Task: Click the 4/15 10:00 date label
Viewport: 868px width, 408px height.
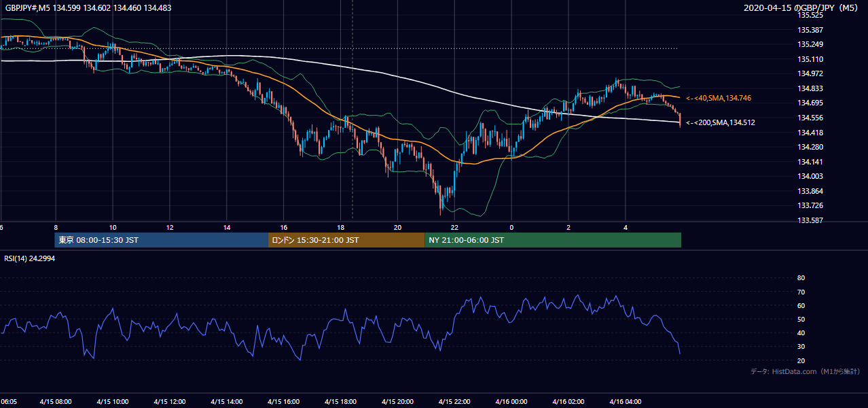Action: point(113,401)
